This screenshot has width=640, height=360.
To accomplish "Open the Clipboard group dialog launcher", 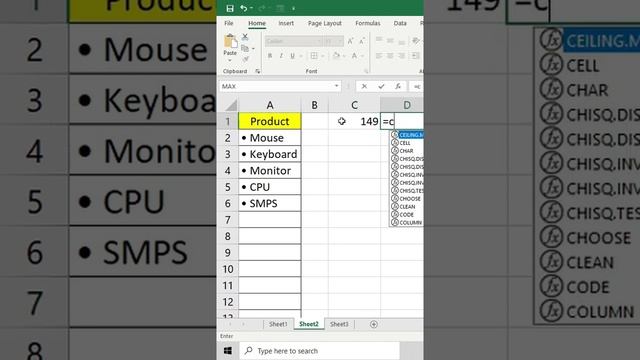I will (x=258, y=71).
